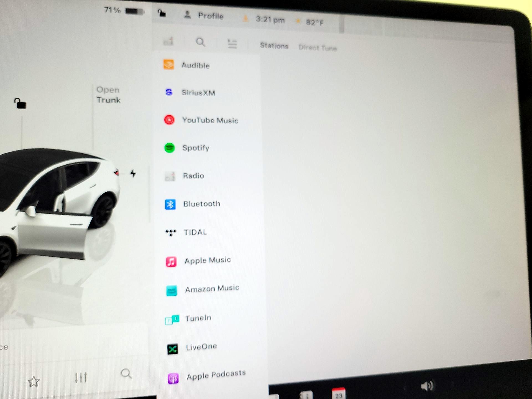532x399 pixels.
Task: Tap the charge port lightning bolt icon
Action: (x=133, y=173)
